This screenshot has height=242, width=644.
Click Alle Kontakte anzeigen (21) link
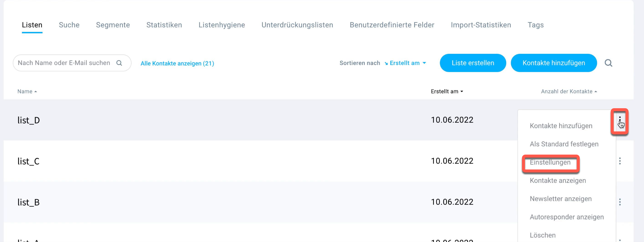[x=177, y=63]
